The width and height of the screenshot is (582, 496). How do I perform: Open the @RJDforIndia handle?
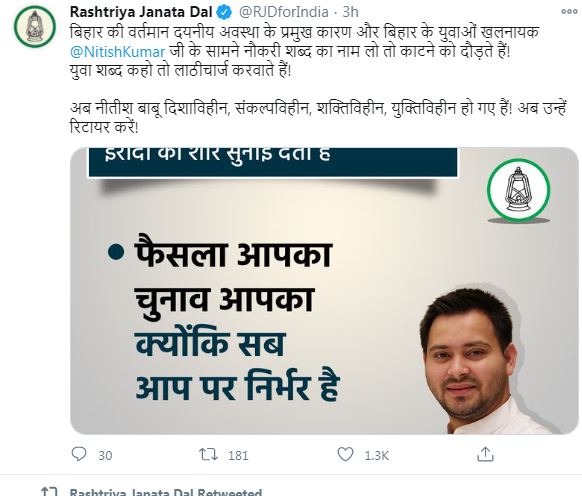click(x=284, y=12)
